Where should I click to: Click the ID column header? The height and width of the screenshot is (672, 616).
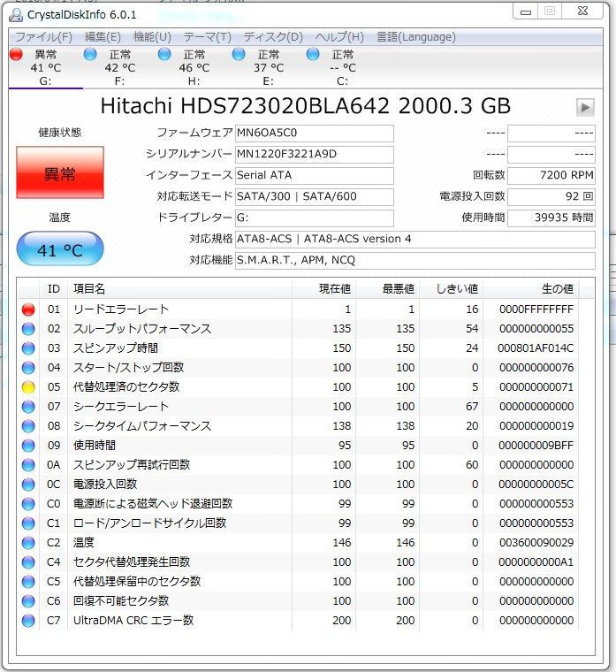point(54,289)
